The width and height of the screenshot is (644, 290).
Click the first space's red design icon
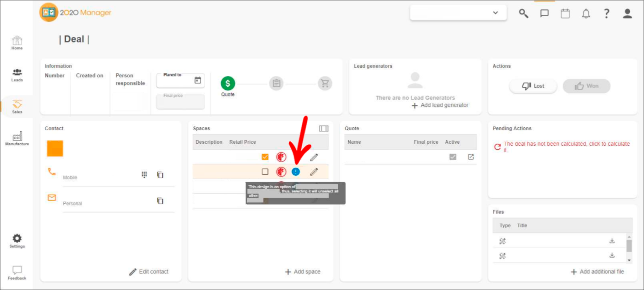(x=281, y=157)
